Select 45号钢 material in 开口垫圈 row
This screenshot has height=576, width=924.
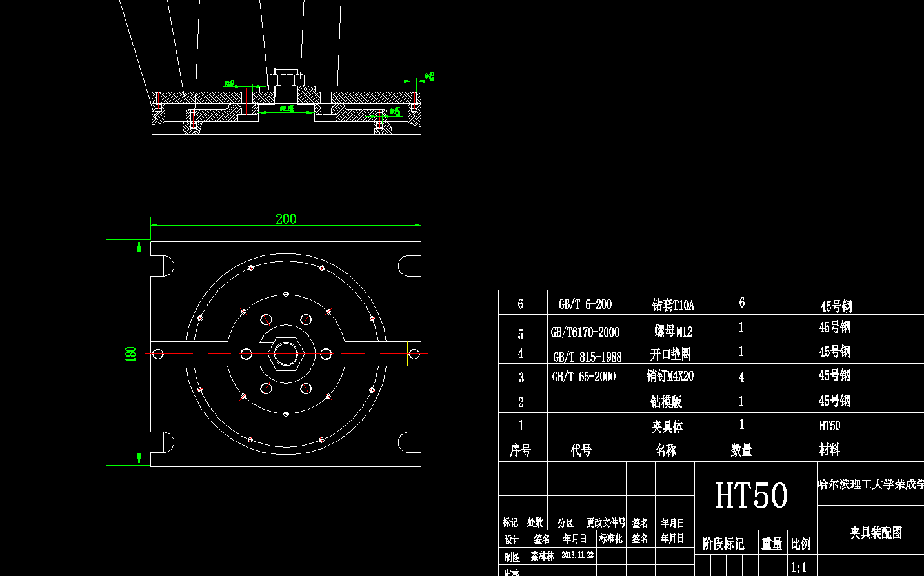(x=835, y=352)
